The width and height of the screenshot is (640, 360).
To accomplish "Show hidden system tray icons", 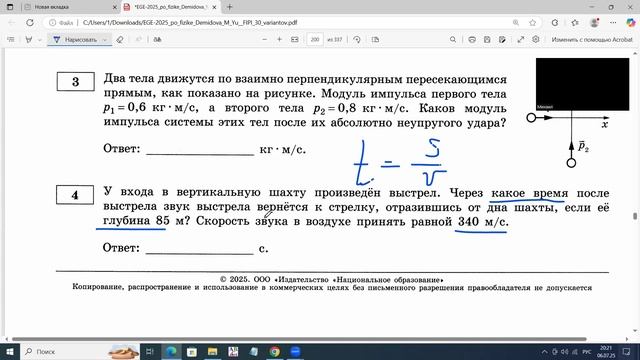I will pyautogui.click(x=544, y=351).
